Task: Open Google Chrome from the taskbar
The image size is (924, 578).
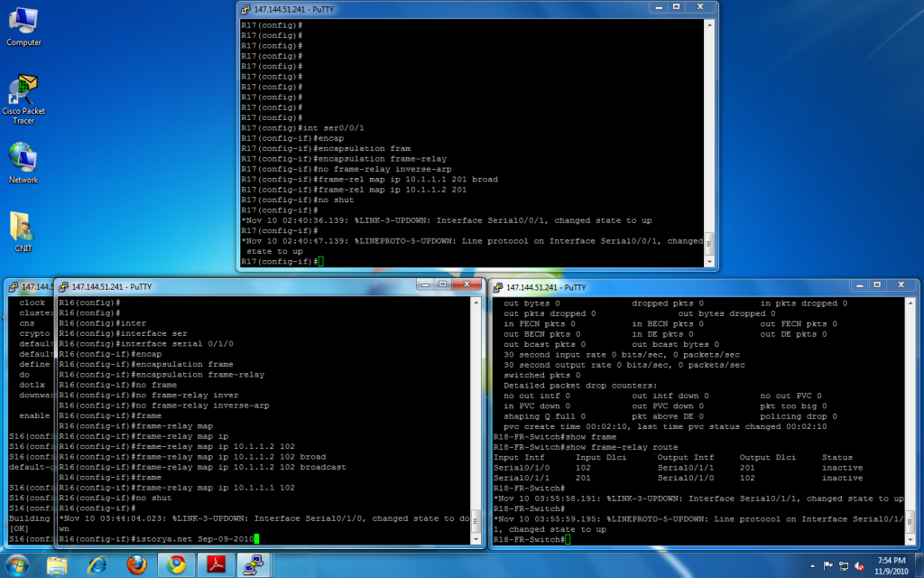Action: point(176,565)
